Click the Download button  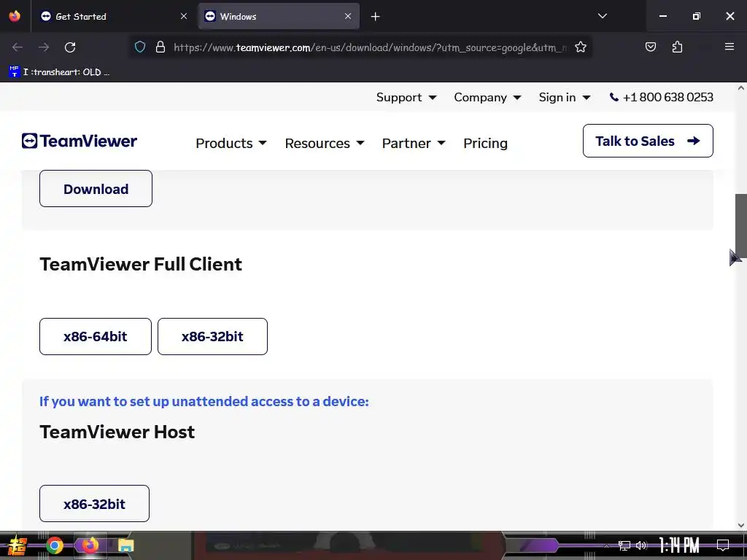[x=96, y=189]
